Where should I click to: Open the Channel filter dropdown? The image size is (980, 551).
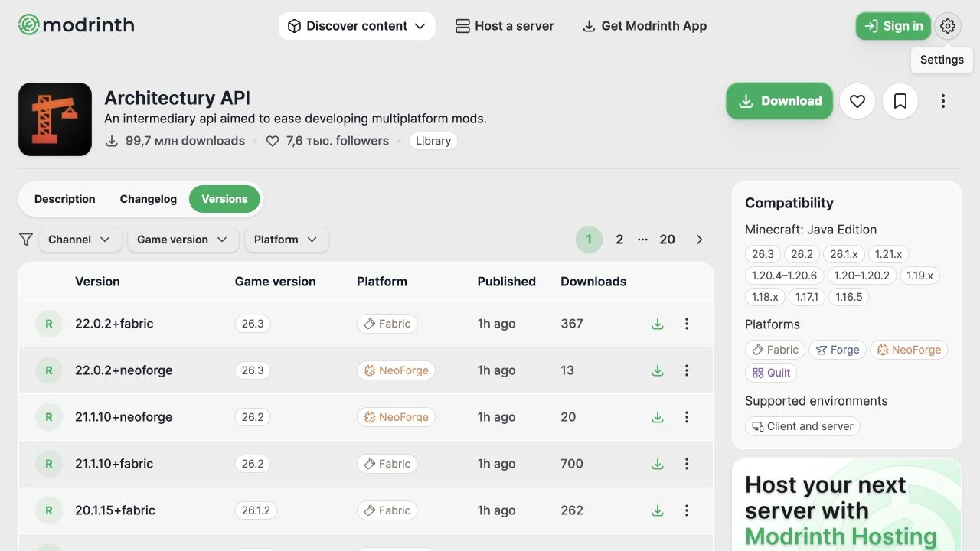(80, 240)
